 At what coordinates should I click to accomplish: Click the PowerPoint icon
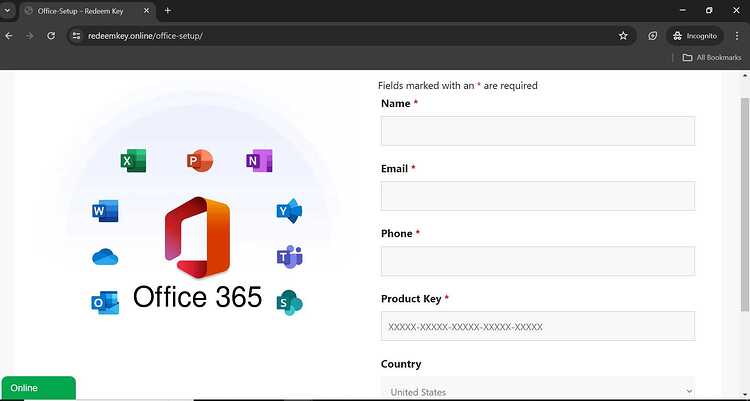[200, 161]
